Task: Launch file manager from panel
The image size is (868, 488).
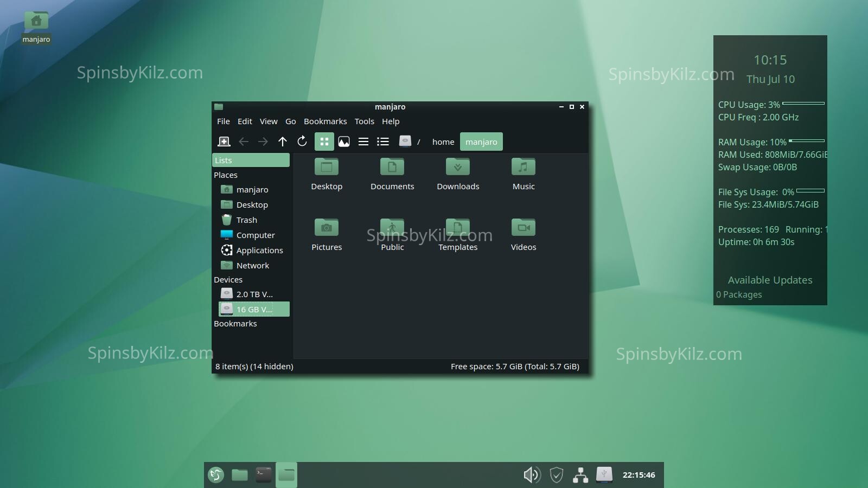Action: click(240, 475)
